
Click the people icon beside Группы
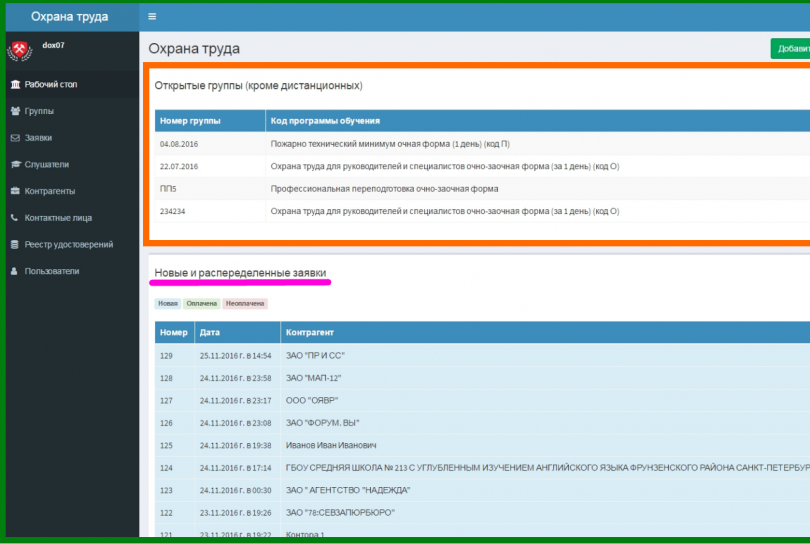[15, 111]
